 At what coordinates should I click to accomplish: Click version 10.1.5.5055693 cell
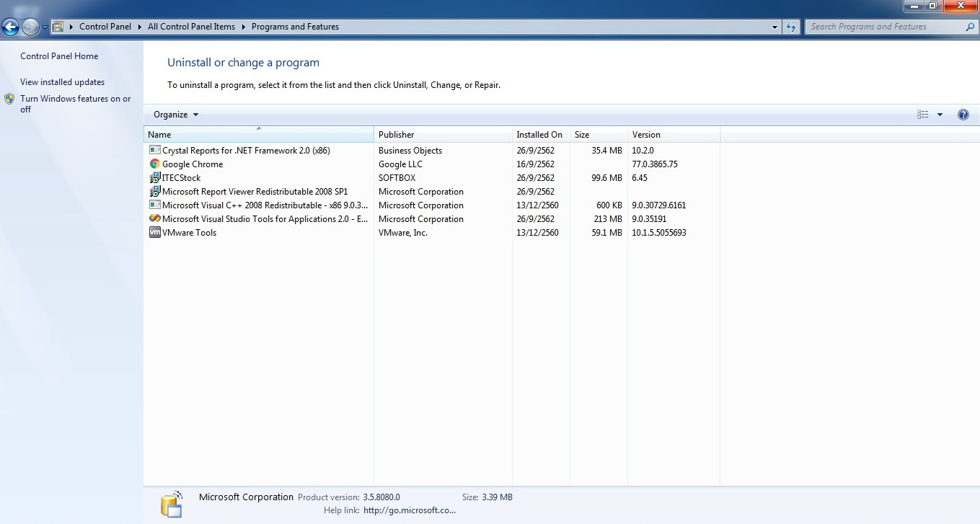tap(659, 233)
